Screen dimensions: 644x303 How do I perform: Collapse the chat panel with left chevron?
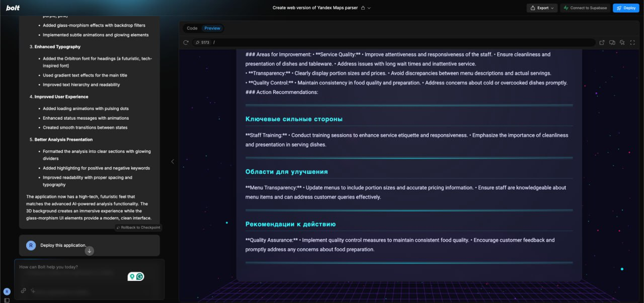[x=172, y=161]
